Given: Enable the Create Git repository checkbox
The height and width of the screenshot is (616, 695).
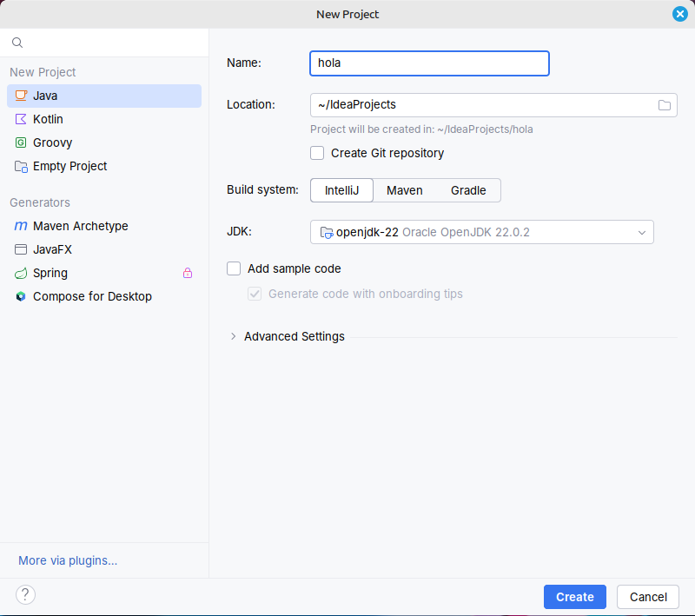Looking at the screenshot, I should [x=317, y=153].
